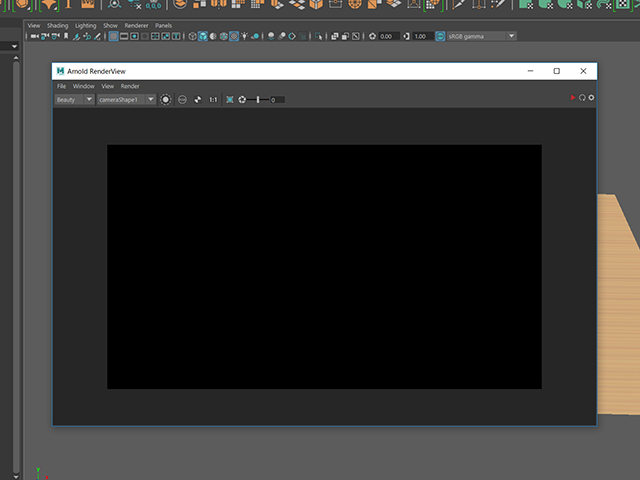Click the Motion Blur icon
640x480 pixels.
282,36
